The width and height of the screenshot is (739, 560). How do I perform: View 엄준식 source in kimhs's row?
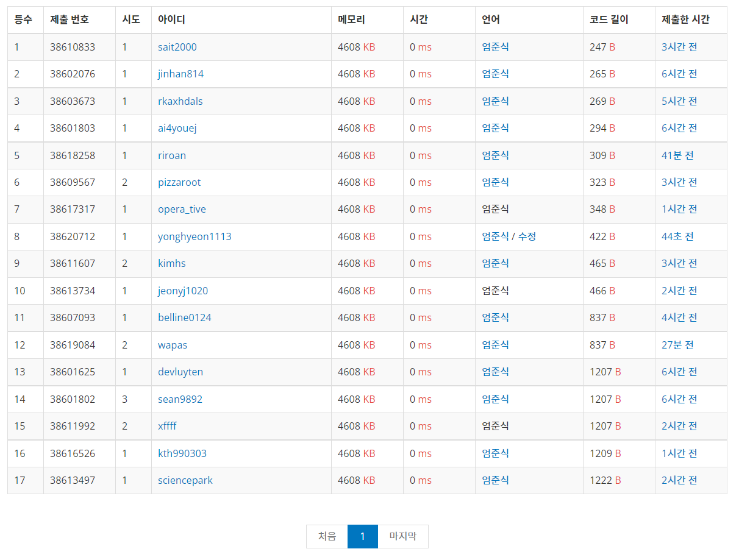click(x=495, y=263)
